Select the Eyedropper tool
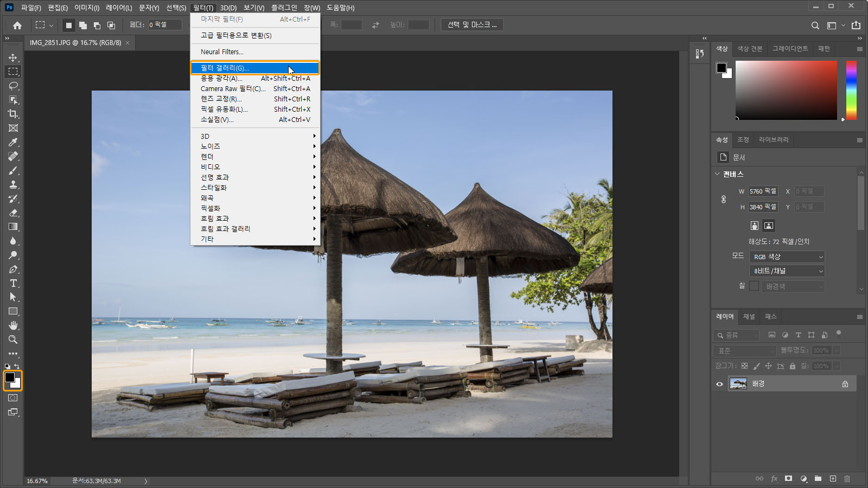This screenshot has width=868, height=488. pos(13,142)
